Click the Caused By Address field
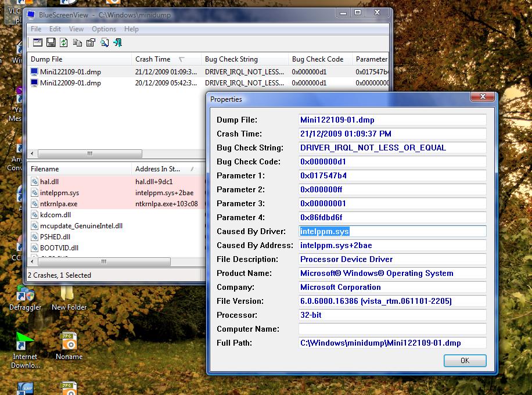The width and height of the screenshot is (532, 395). 392,245
